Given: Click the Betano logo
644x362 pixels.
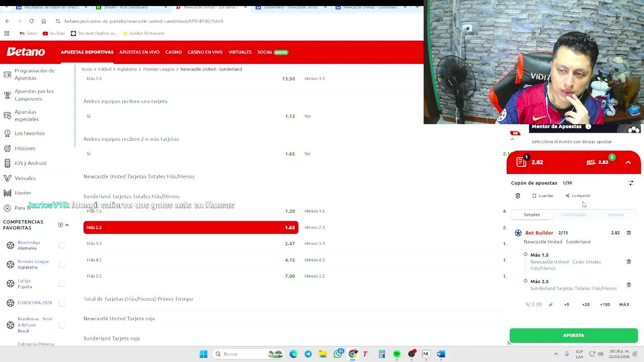Looking at the screenshot, I should [26, 52].
